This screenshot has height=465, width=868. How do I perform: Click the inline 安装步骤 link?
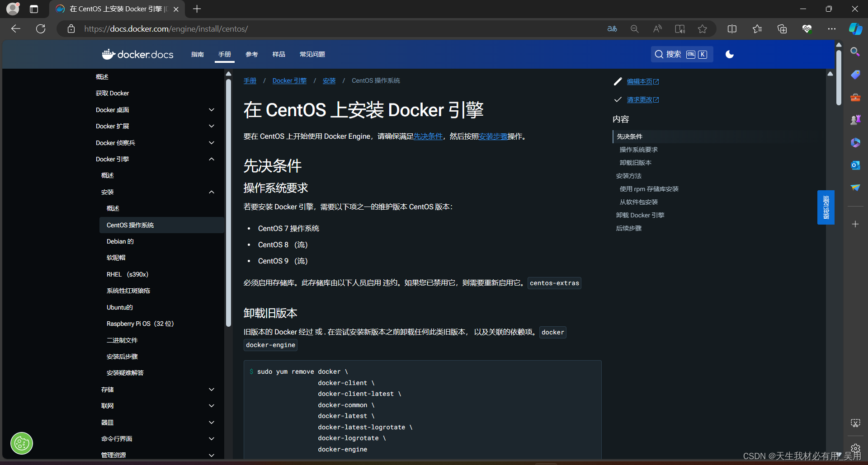pyautogui.click(x=493, y=136)
